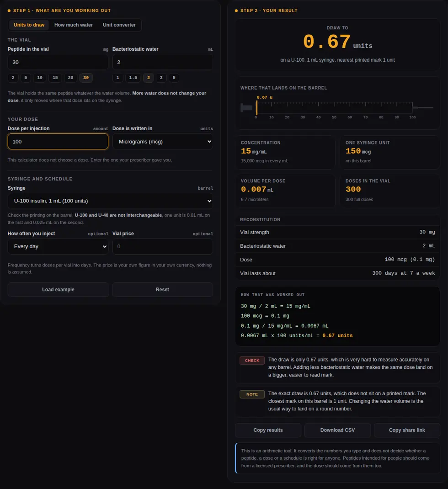Image resolution: width=448 pixels, height=489 pixels.
Task: Open the Dose is written in dropdown
Action: (x=163, y=142)
